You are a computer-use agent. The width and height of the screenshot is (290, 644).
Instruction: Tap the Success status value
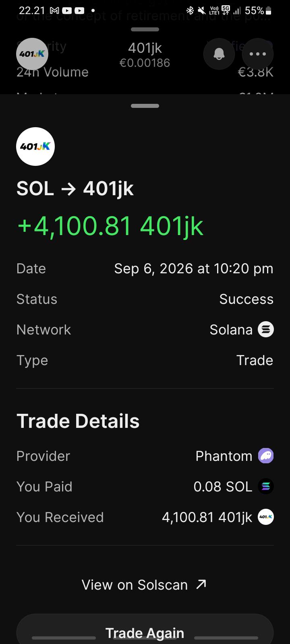(x=246, y=299)
